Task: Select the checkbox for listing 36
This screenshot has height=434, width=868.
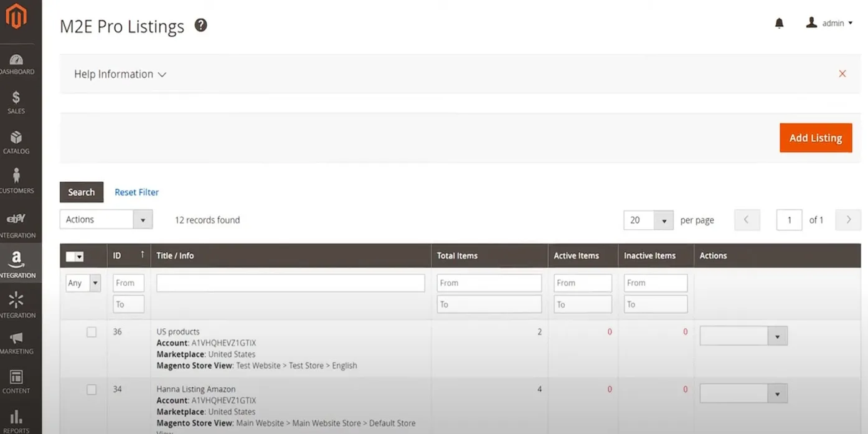Action: coord(92,332)
